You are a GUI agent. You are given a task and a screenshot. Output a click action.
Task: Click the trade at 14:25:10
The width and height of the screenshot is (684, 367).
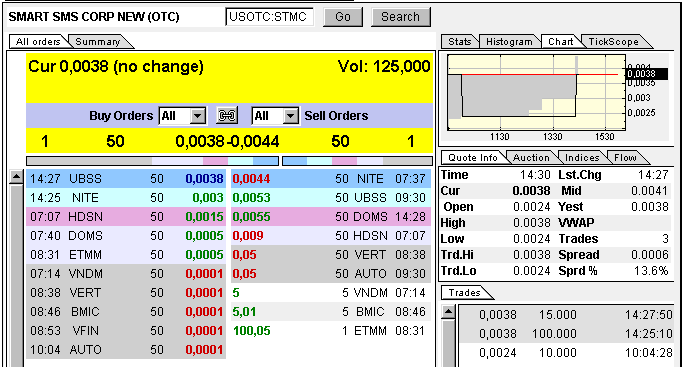coord(566,334)
